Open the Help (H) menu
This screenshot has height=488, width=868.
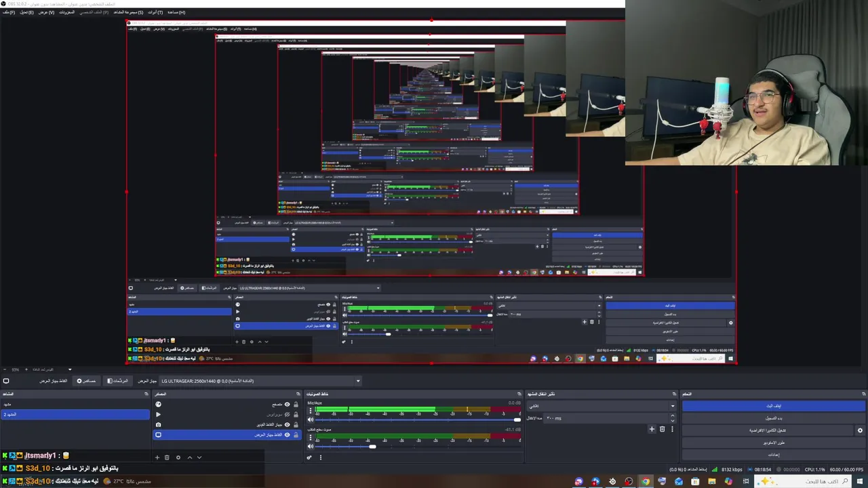tap(176, 12)
